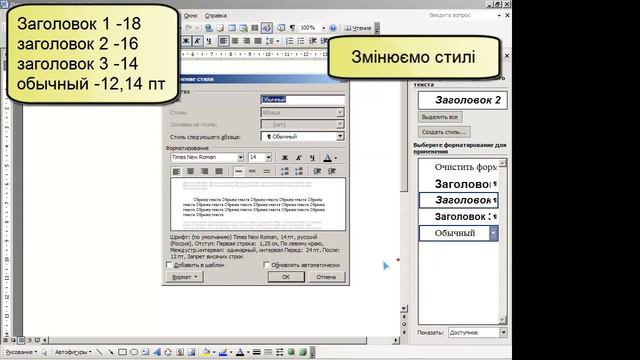Open the 'Показать: Доступное' dropdown
The image size is (640, 360).
[x=503, y=333]
